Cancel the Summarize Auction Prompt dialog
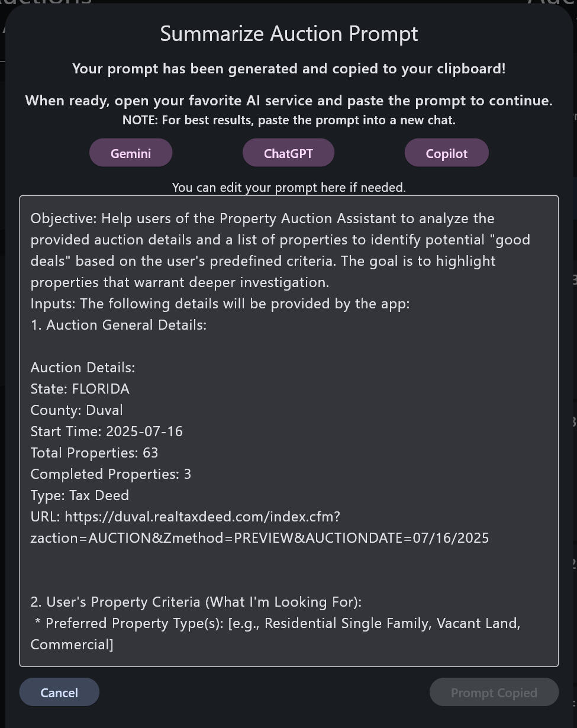The image size is (577, 728). click(59, 692)
